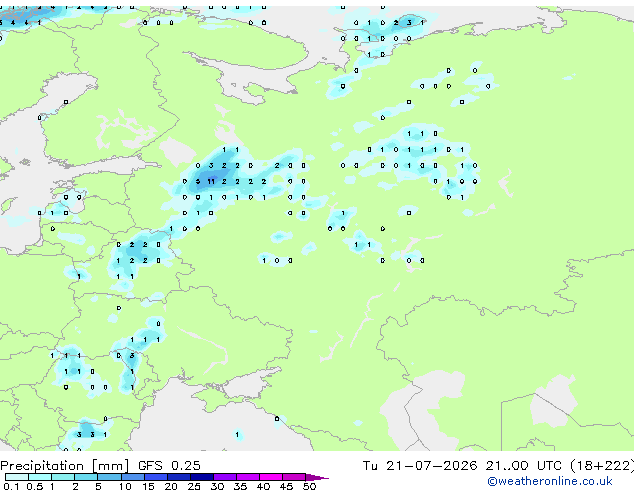Click the '50' legend scale label
The width and height of the screenshot is (634, 490).
[310, 486]
